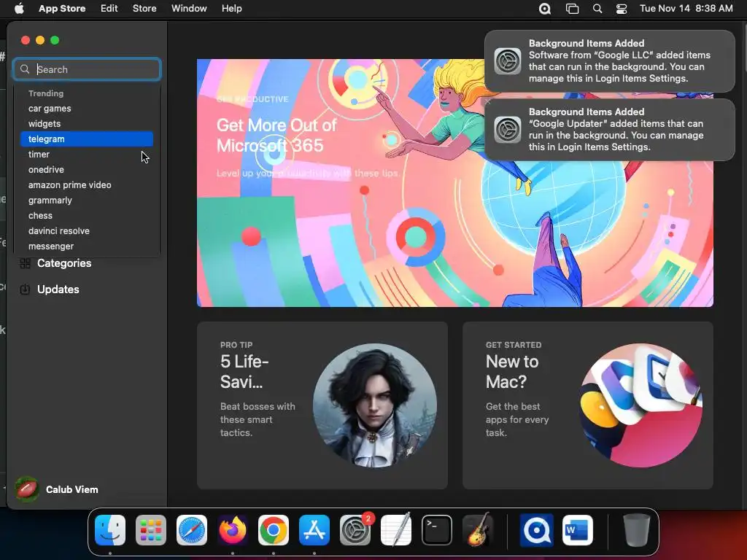
Task: Open Launchpad in the Dock
Action: [151, 530]
